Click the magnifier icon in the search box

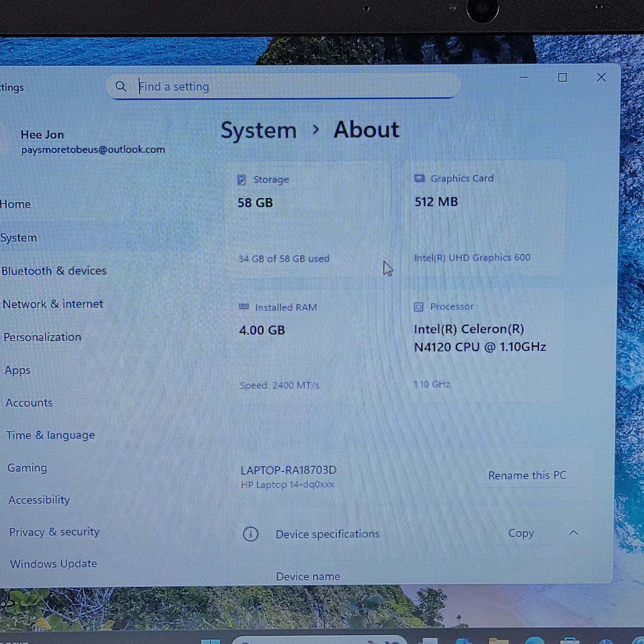coord(121,86)
